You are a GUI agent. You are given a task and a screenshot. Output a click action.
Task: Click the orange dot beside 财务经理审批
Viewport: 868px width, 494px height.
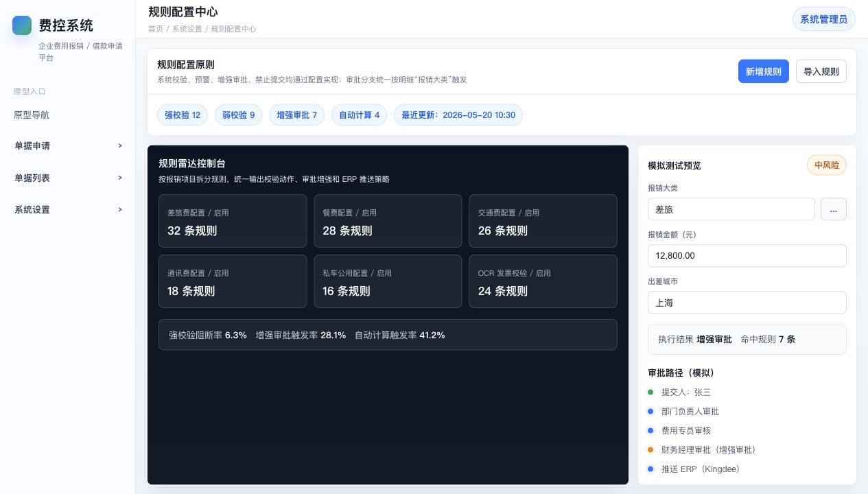tap(650, 450)
